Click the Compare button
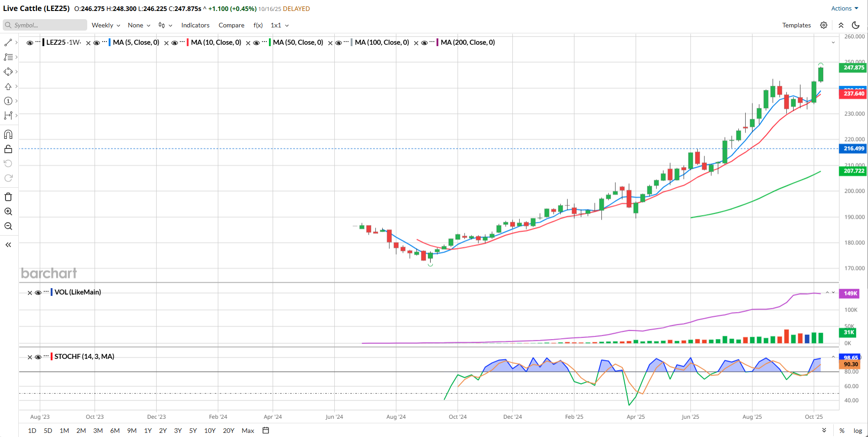Viewport: 868px width, 437px height. pos(231,25)
